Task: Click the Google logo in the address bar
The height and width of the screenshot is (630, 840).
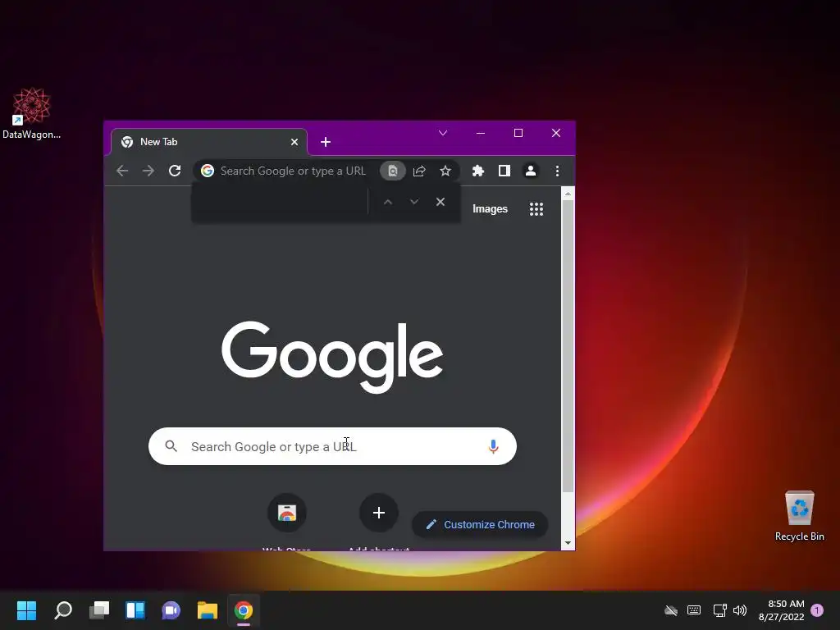Action: click(x=208, y=171)
